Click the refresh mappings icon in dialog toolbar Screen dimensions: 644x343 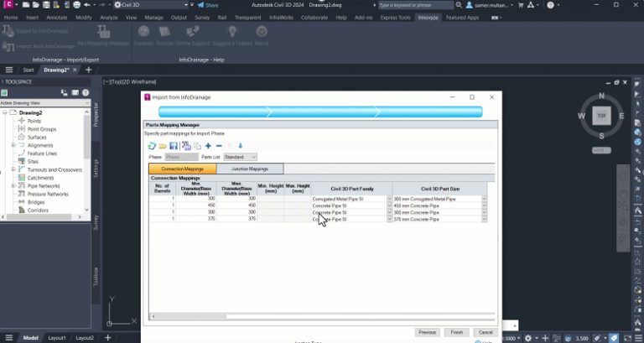coord(152,146)
